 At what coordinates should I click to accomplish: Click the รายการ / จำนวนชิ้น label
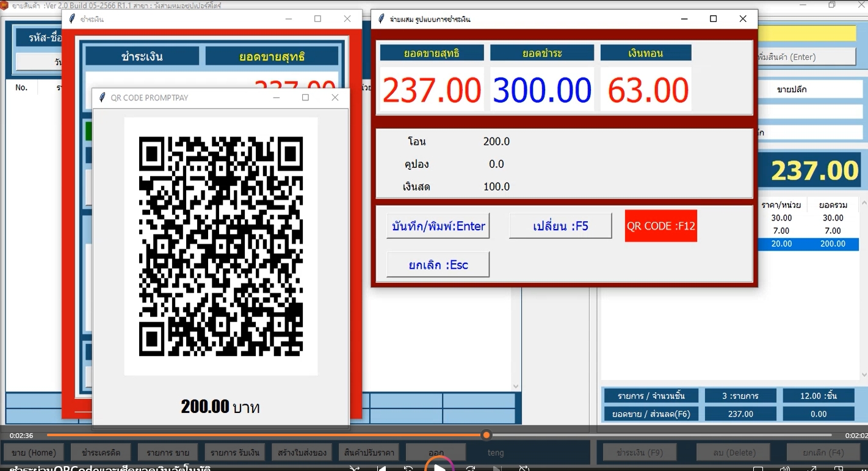coord(651,396)
